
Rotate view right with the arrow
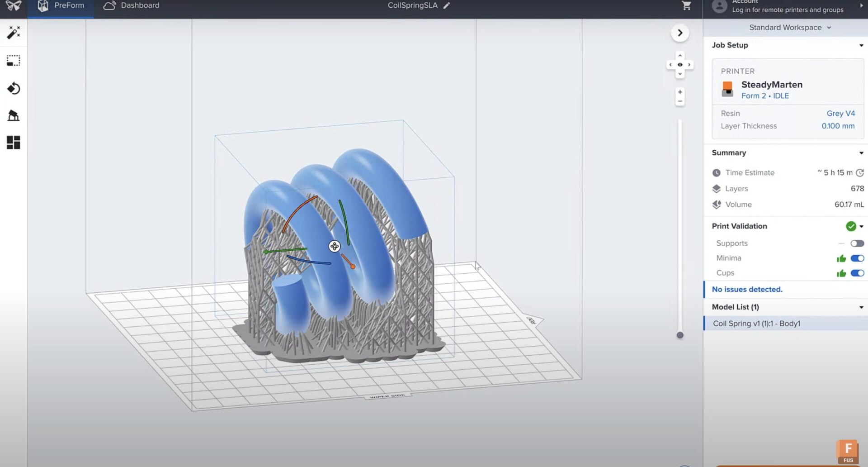689,65
